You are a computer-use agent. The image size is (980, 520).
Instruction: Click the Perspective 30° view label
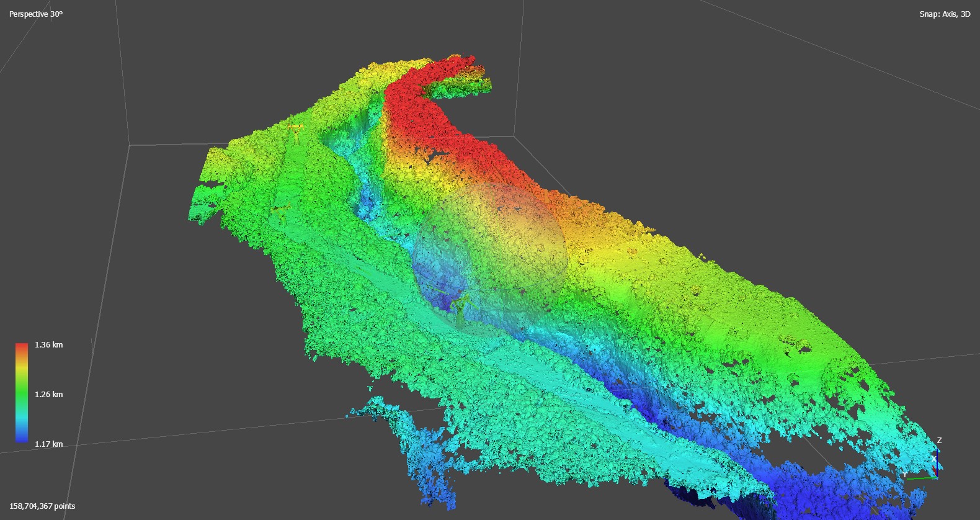35,14
